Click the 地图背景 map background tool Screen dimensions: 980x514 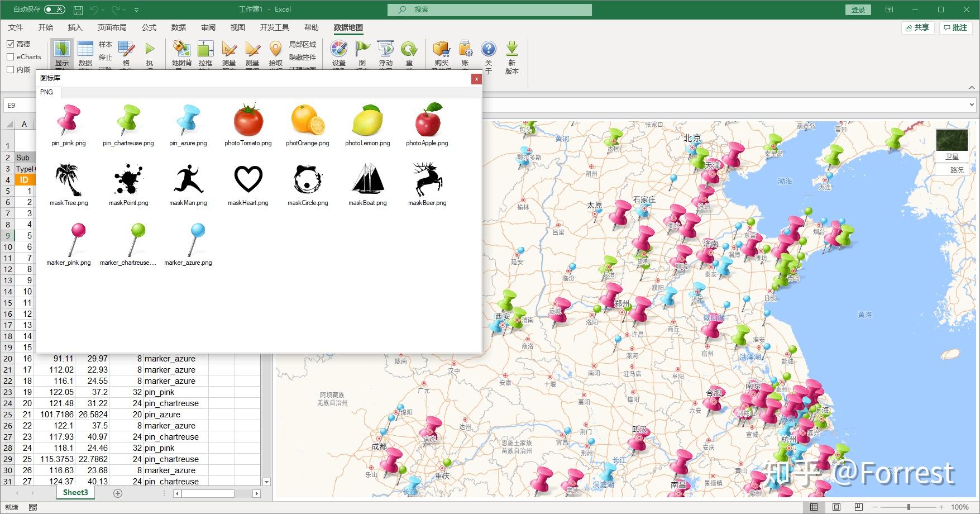tap(181, 54)
